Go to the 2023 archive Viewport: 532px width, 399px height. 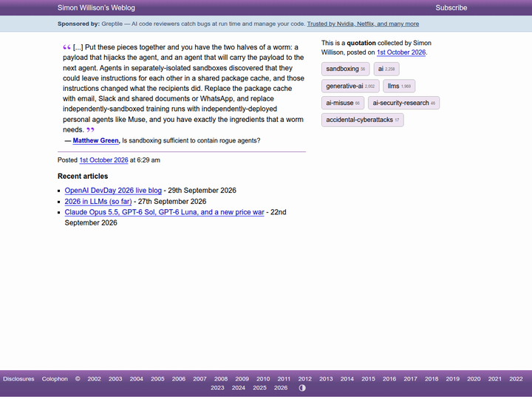(x=217, y=388)
